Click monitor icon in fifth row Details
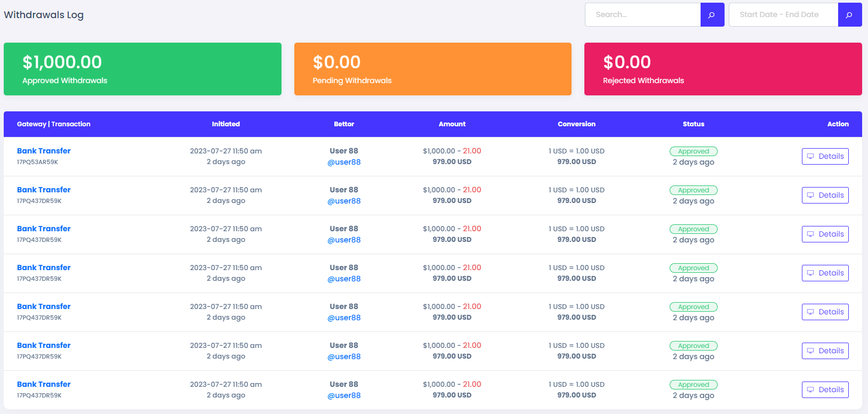The height and width of the screenshot is (414, 868). (x=810, y=312)
